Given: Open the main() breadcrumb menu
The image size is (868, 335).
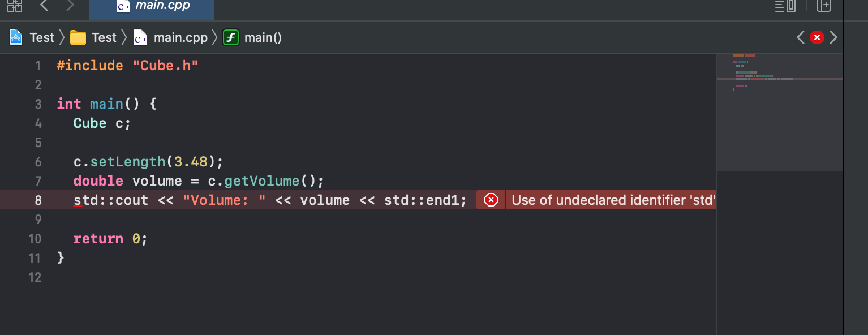Looking at the screenshot, I should (262, 37).
